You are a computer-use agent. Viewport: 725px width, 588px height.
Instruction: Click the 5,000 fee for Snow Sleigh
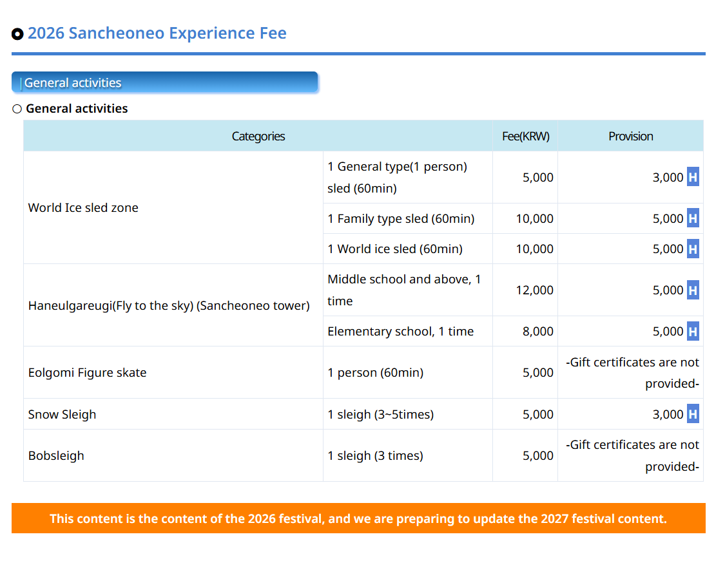(x=537, y=414)
